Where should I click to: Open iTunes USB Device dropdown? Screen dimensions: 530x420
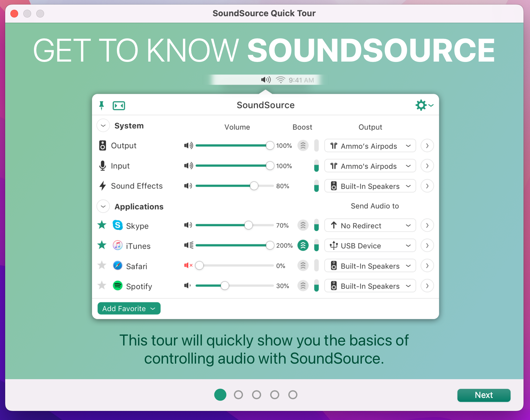pos(370,245)
